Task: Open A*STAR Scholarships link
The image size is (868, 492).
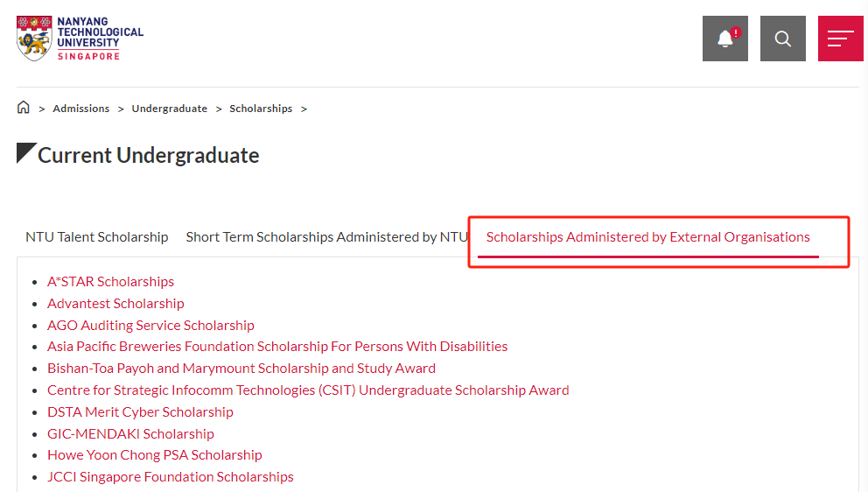Action: point(111,282)
